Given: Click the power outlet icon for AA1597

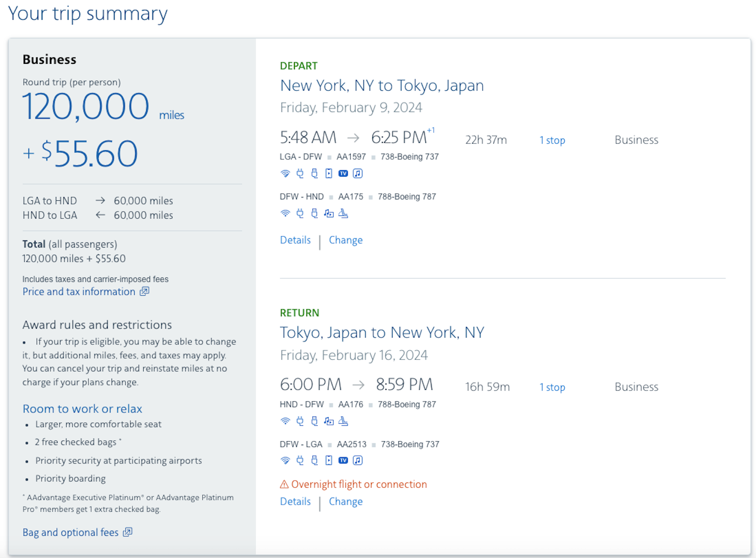Looking at the screenshot, I should coord(300,173).
